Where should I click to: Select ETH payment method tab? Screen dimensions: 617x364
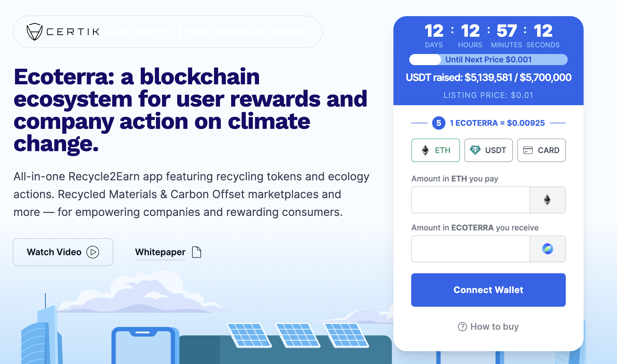coord(435,150)
